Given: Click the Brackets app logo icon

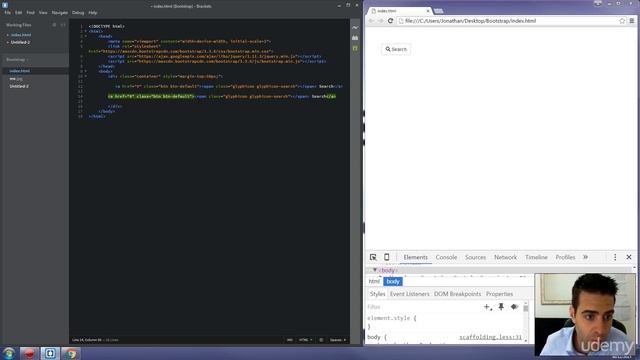Looking at the screenshot, I should tap(5, 5).
